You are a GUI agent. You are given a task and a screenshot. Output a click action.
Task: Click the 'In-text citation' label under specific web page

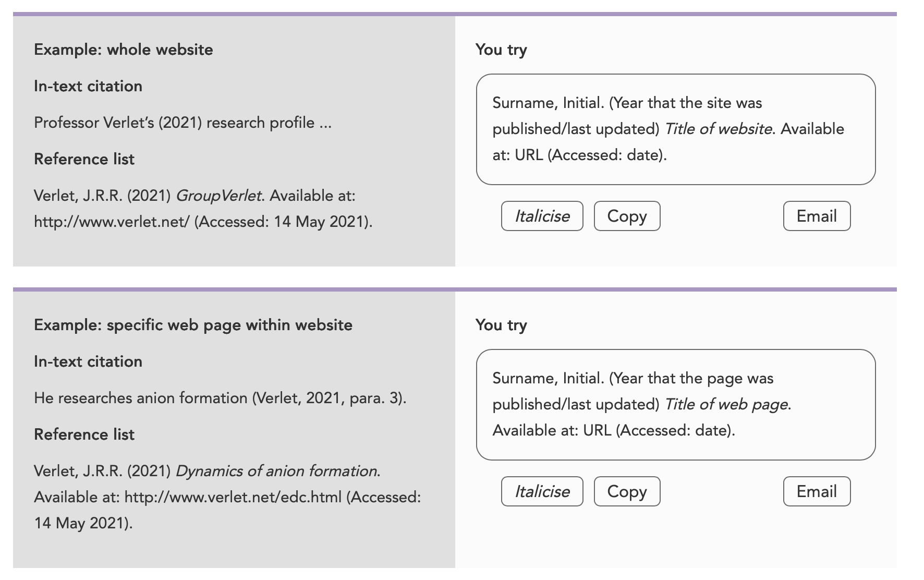(88, 361)
